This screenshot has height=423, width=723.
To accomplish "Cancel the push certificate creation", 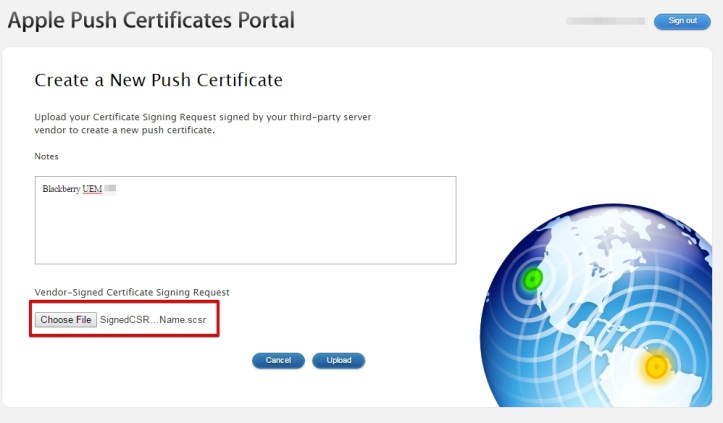I will pos(278,360).
